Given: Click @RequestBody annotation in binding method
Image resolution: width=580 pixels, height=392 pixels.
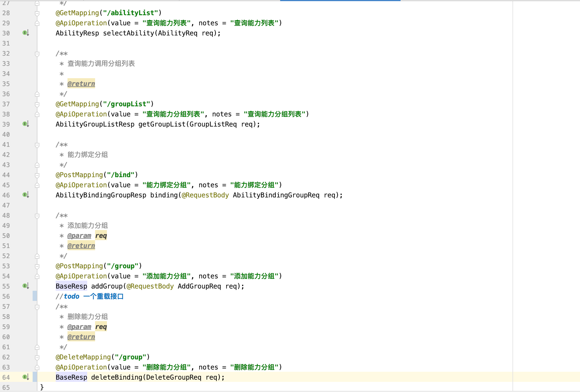Looking at the screenshot, I should pos(205,195).
